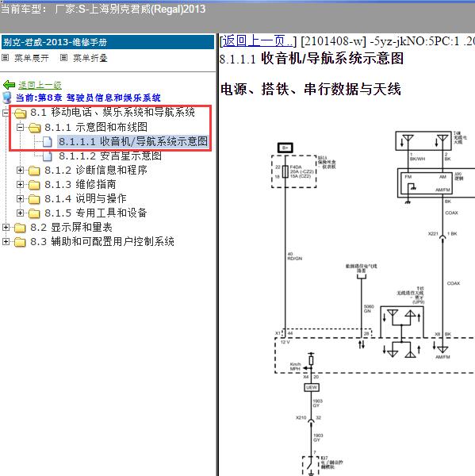475x476 pixels.
Task: Open 8.1.2 诊断信息和程序 item
Action: [x=96, y=170]
